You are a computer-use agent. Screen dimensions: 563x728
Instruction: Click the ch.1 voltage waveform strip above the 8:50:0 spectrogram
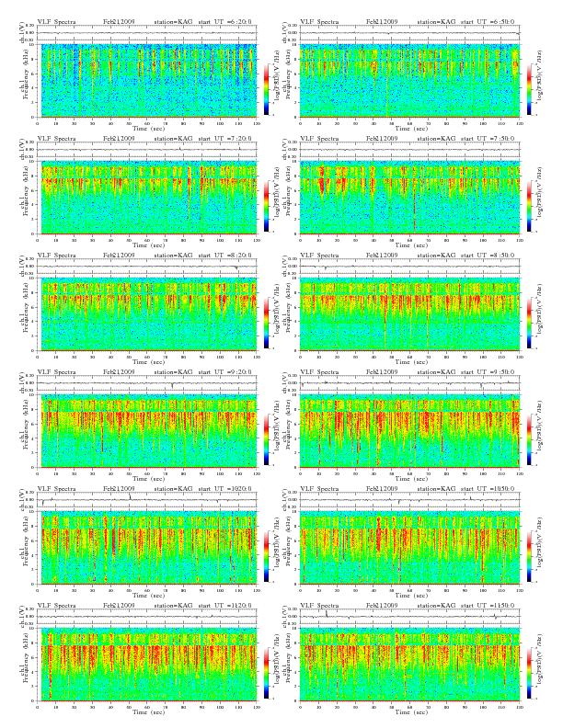pyautogui.click(x=409, y=267)
